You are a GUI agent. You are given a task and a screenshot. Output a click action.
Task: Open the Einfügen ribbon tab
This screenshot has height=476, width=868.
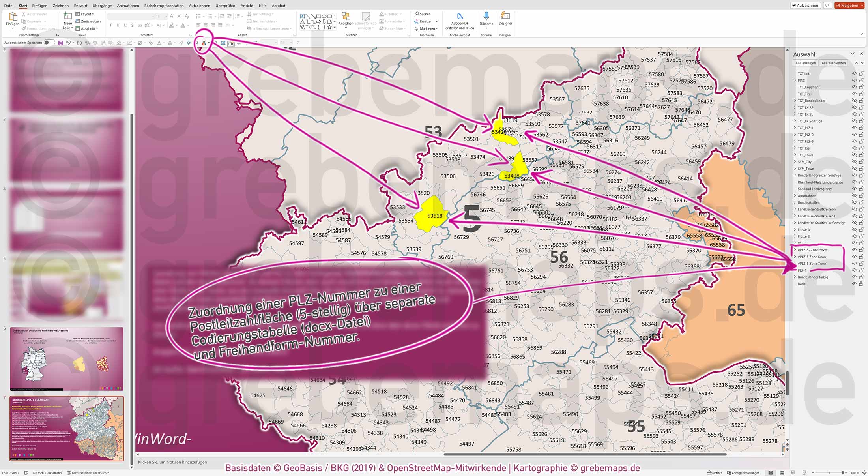(x=39, y=6)
